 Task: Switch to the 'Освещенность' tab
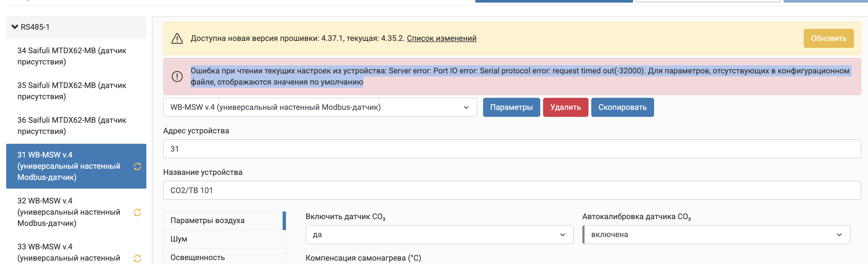point(224,257)
